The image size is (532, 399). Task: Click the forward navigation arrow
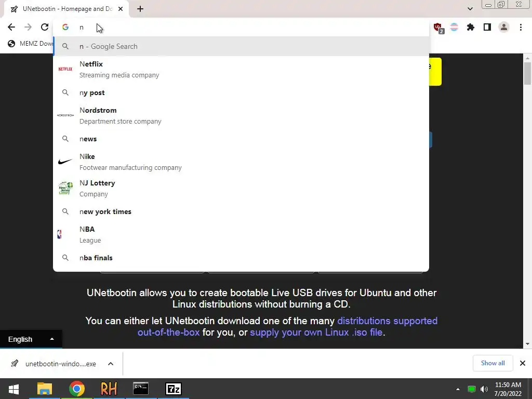pos(28,27)
